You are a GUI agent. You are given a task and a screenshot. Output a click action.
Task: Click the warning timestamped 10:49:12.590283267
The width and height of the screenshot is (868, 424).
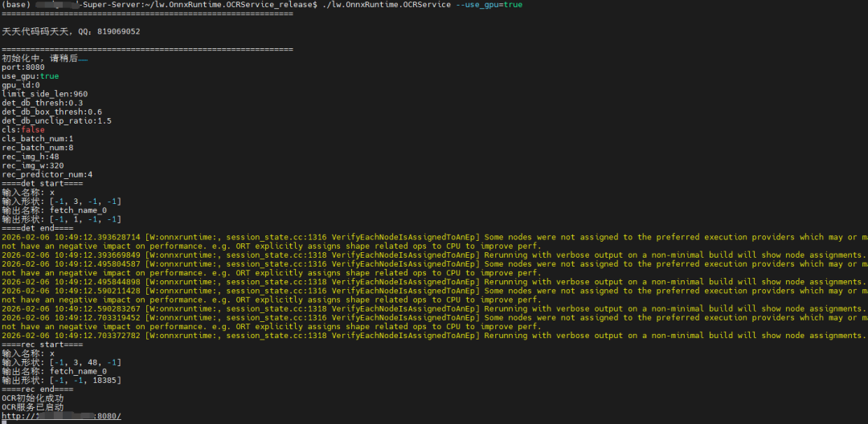coord(433,308)
